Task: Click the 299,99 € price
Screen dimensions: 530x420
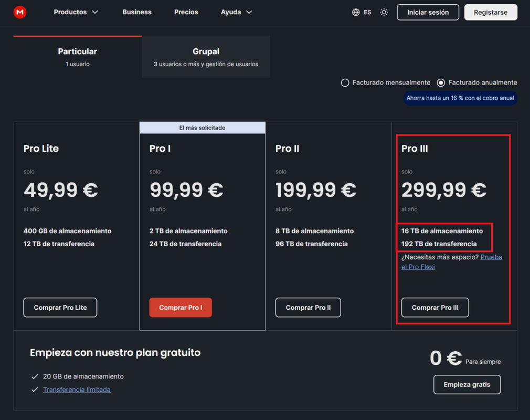Action: coord(444,190)
